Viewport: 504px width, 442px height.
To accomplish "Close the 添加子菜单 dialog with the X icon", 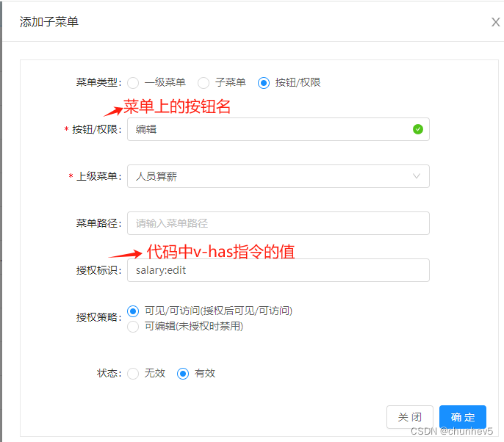I will tap(495, 22).
